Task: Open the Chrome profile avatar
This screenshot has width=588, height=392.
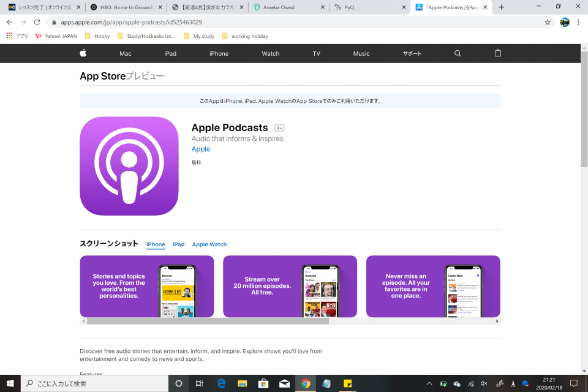Action: [x=564, y=22]
